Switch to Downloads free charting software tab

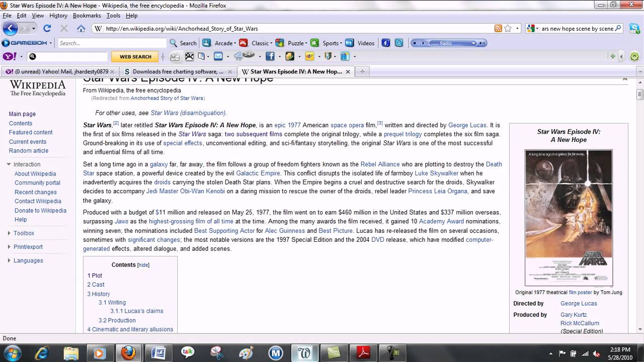178,72
